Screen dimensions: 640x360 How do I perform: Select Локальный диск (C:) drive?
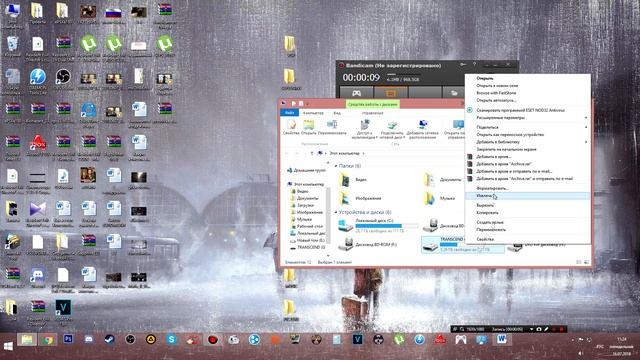tap(378, 225)
